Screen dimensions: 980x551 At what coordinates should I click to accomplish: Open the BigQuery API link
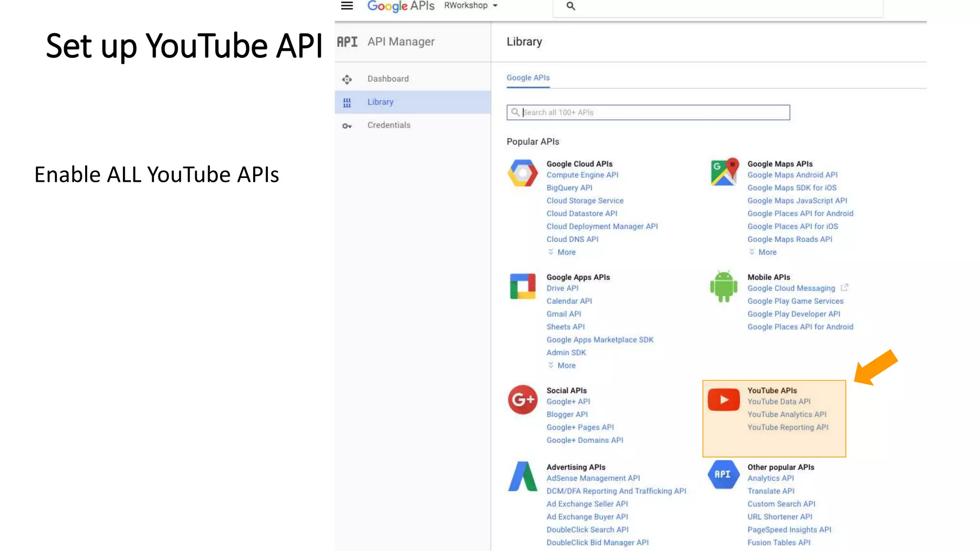(x=569, y=188)
